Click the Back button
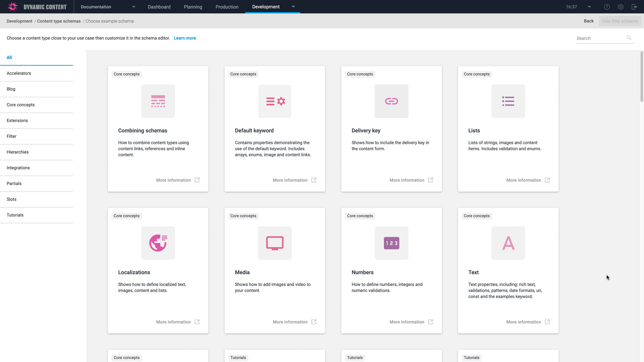 [x=589, y=21]
